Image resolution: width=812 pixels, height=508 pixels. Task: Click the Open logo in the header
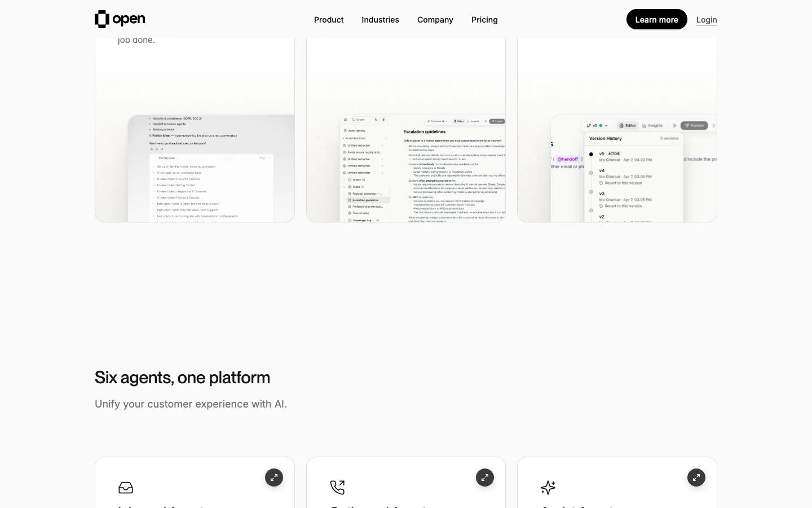(120, 19)
